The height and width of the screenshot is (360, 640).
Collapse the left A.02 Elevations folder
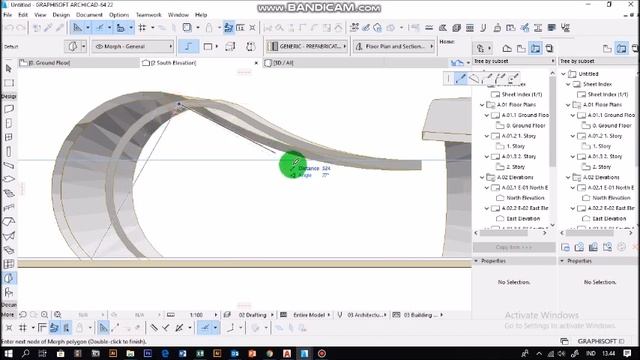pyautogui.click(x=482, y=178)
